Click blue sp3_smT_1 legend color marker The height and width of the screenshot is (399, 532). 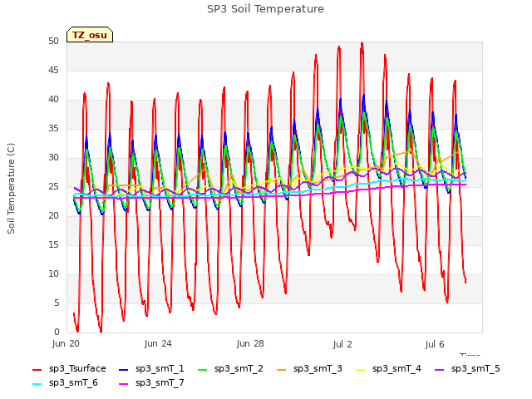pos(124,370)
